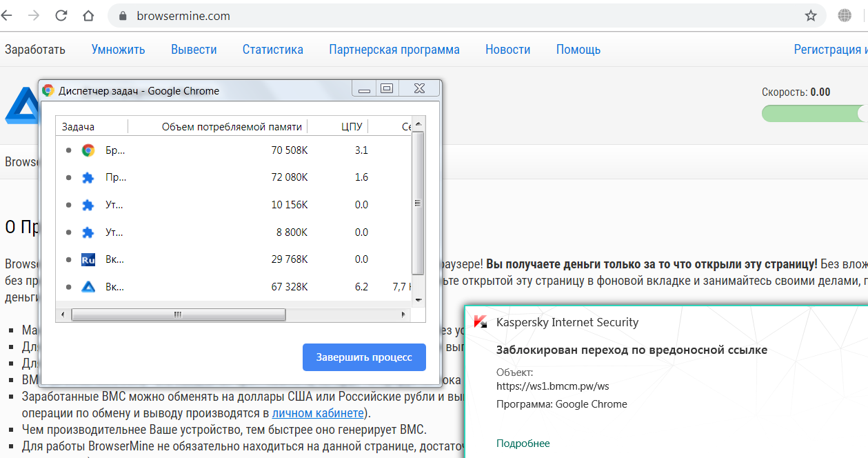This screenshot has width=868, height=458.
Task: Select the blue triangle BrowserMine tab process
Action: point(88,287)
